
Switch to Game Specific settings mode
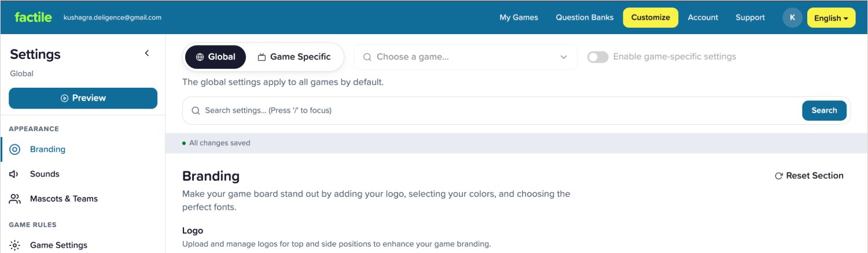click(x=294, y=57)
